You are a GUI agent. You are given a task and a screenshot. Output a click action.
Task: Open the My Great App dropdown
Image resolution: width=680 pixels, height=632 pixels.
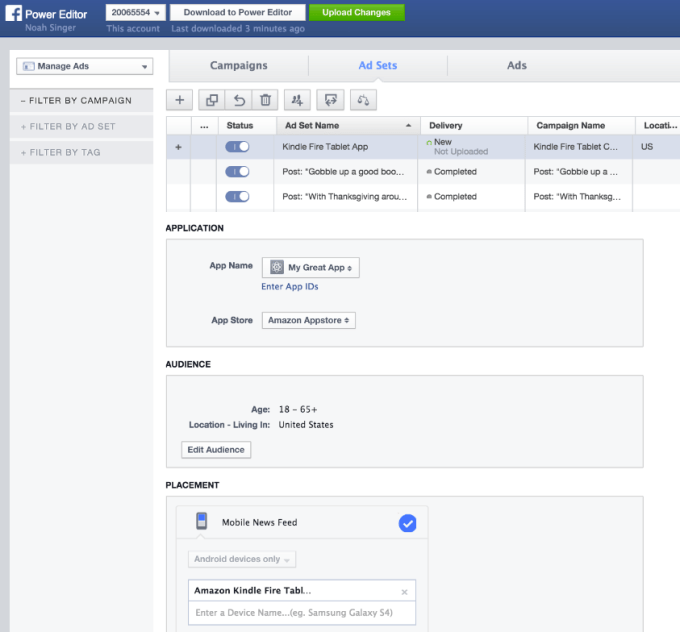tap(310, 268)
